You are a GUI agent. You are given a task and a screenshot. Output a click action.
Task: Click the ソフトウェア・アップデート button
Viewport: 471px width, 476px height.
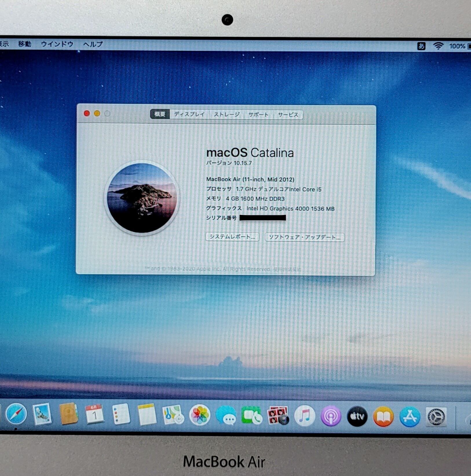coord(304,237)
